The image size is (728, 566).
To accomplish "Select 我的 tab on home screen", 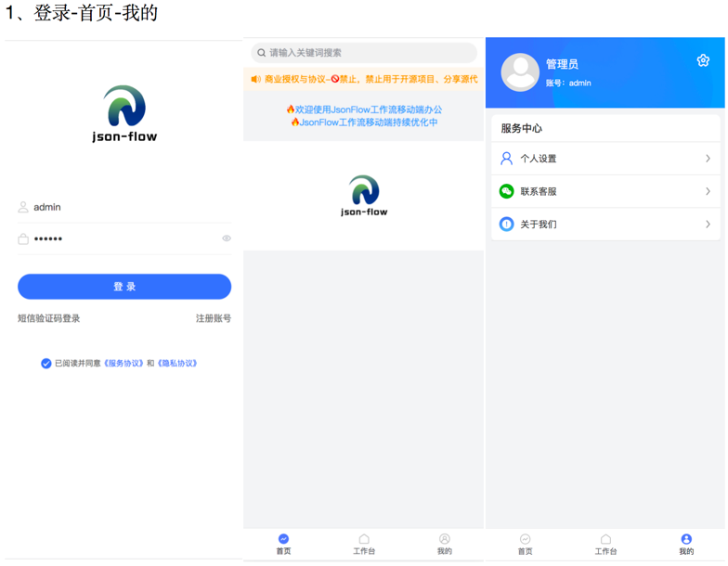I will (x=444, y=544).
